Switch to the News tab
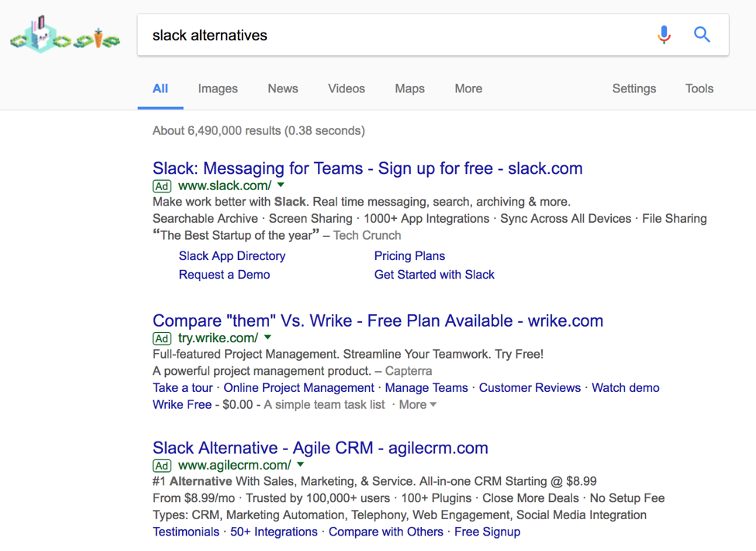Screen dimensions: 756x551 point(283,88)
